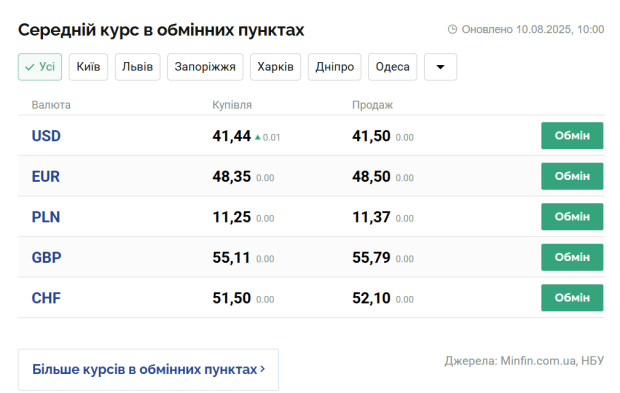Open the CHF currency link

pyautogui.click(x=46, y=298)
